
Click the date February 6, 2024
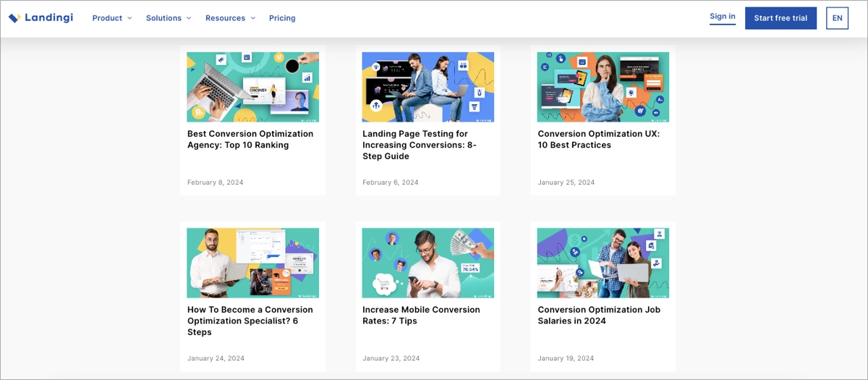tap(391, 182)
